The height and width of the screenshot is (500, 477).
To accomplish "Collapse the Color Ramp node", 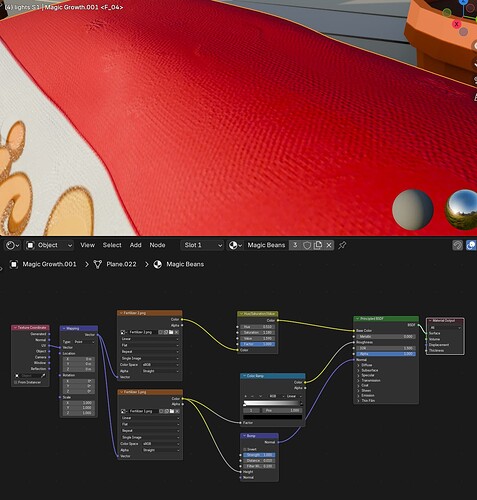I will (244, 376).
